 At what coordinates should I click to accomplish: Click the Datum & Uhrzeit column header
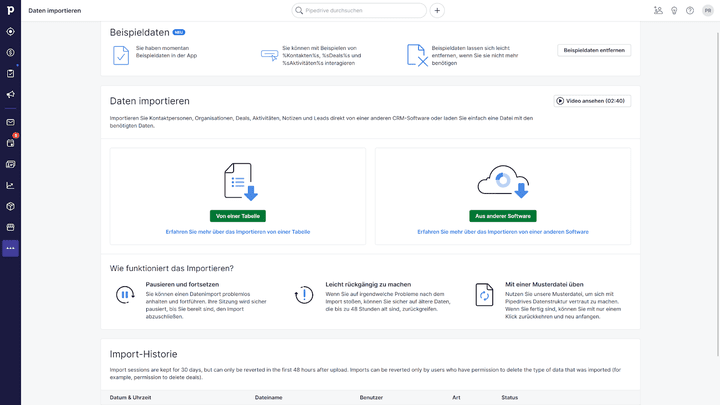tap(130, 398)
